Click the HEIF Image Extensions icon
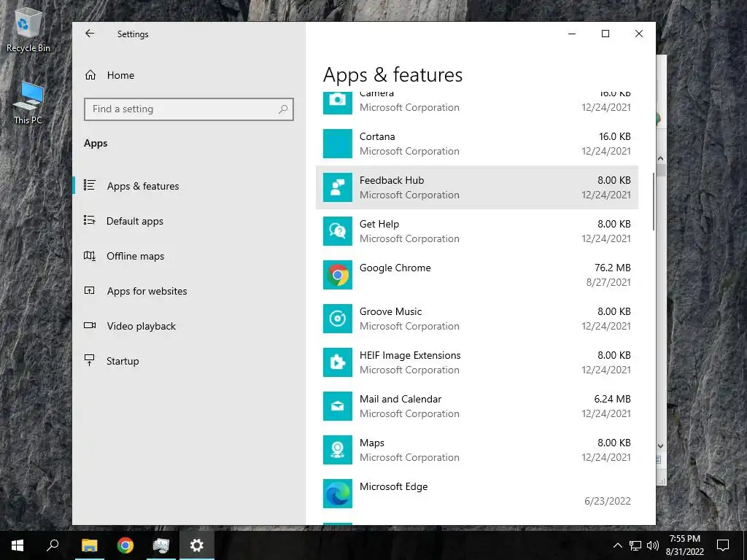 coord(338,363)
